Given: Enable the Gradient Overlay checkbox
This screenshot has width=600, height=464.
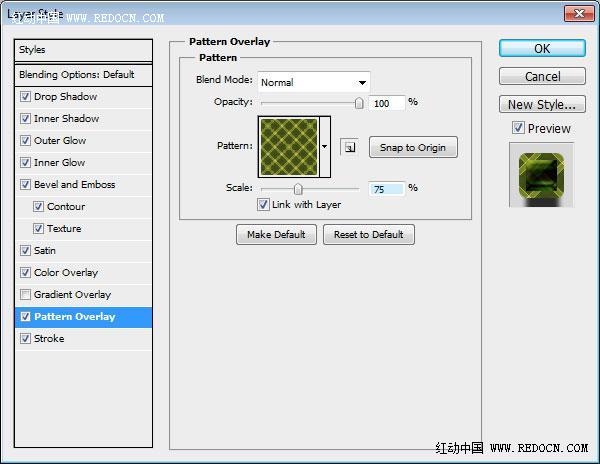Looking at the screenshot, I should tap(25, 295).
